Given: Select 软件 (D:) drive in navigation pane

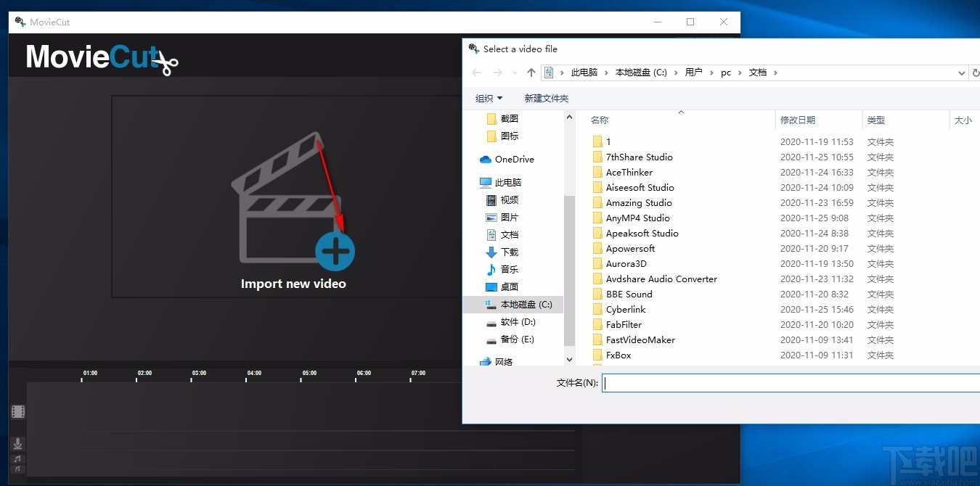Looking at the screenshot, I should click(x=510, y=321).
